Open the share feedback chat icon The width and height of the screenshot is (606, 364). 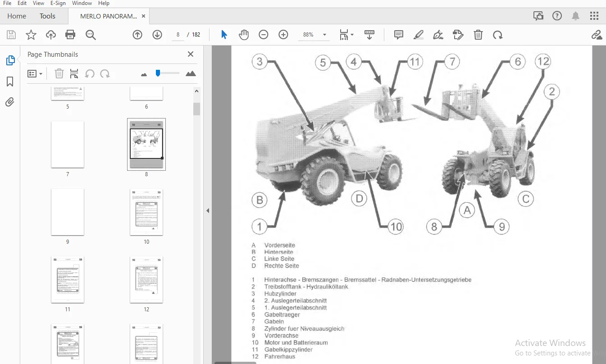(x=538, y=16)
